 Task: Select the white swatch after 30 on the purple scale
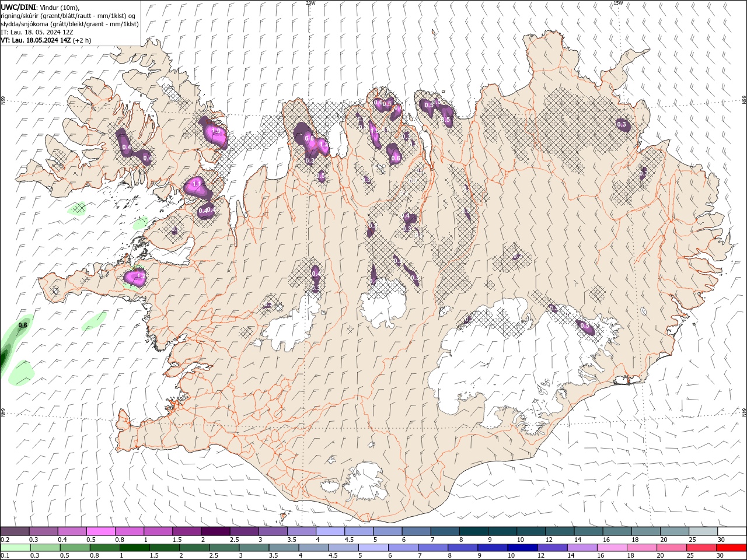tap(732, 531)
